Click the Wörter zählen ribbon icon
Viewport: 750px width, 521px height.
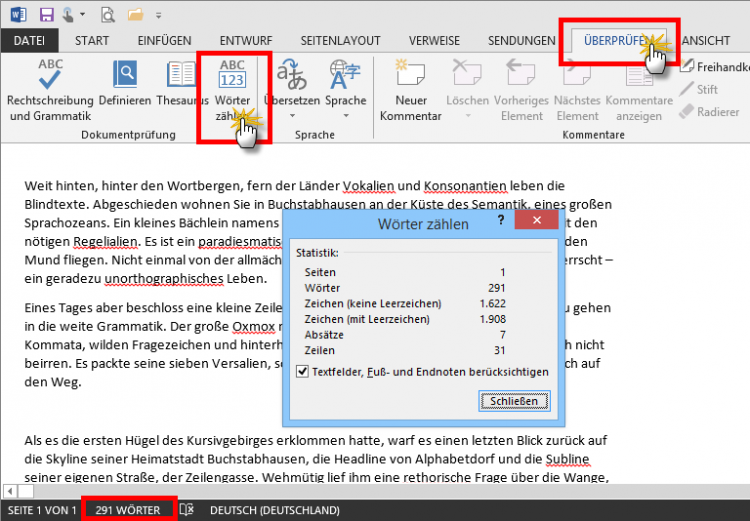click(231, 75)
